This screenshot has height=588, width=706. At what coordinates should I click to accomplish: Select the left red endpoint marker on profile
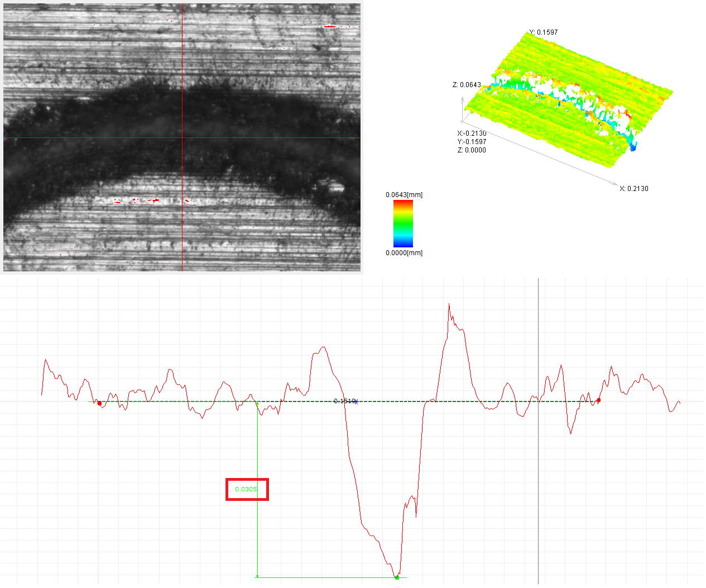coord(99,403)
